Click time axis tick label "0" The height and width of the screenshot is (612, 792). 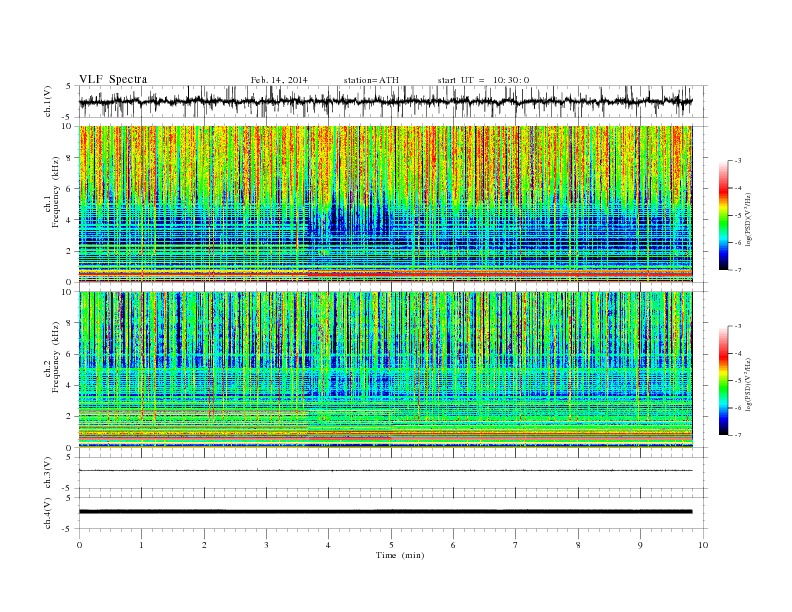point(79,545)
